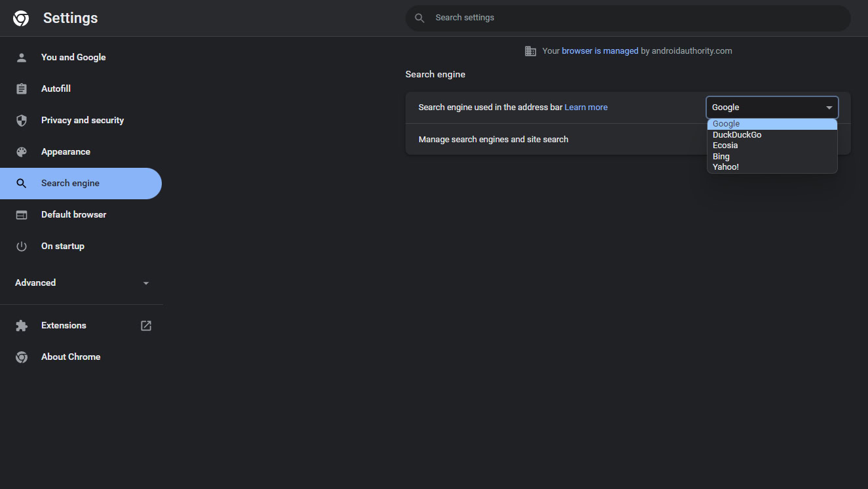Collapse the search engine dropdown showing Google
The image size is (868, 489).
[772, 108]
